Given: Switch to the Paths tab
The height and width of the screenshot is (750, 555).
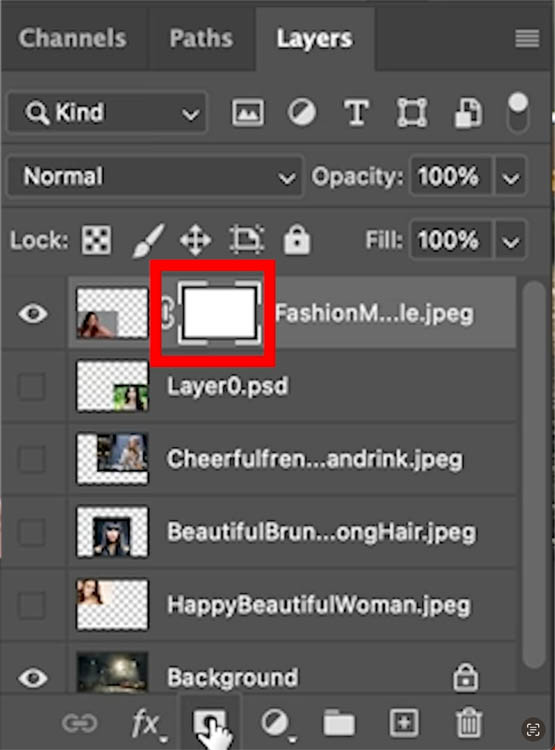Looking at the screenshot, I should click(201, 38).
